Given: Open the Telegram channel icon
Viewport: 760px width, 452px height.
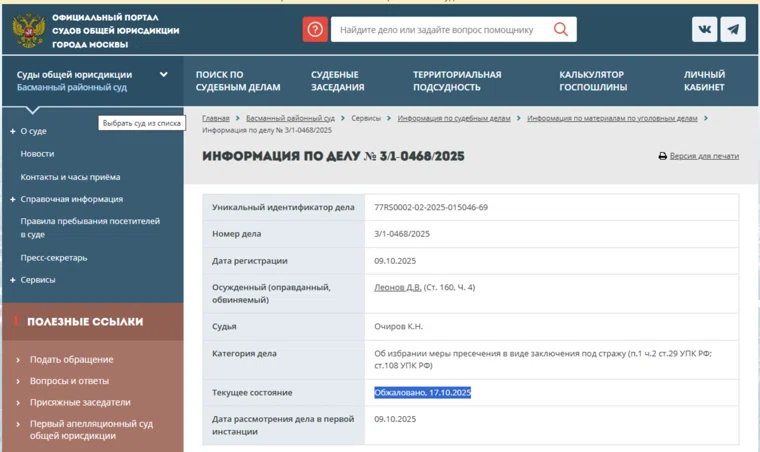Looking at the screenshot, I should 733,30.
